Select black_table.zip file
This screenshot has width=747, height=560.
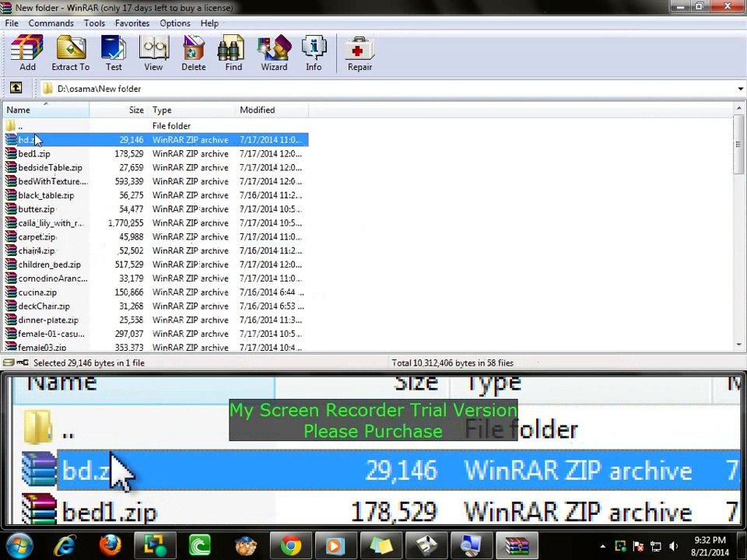pyautogui.click(x=156, y=195)
